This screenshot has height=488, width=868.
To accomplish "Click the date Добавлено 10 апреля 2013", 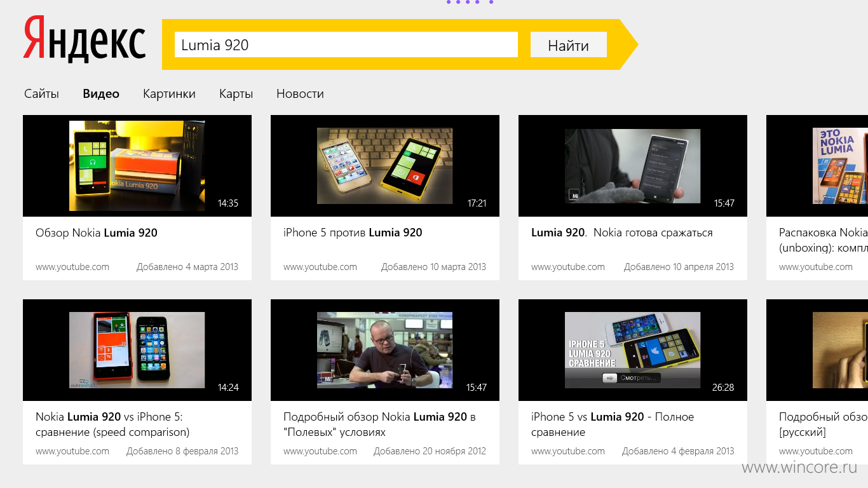I will (x=679, y=267).
